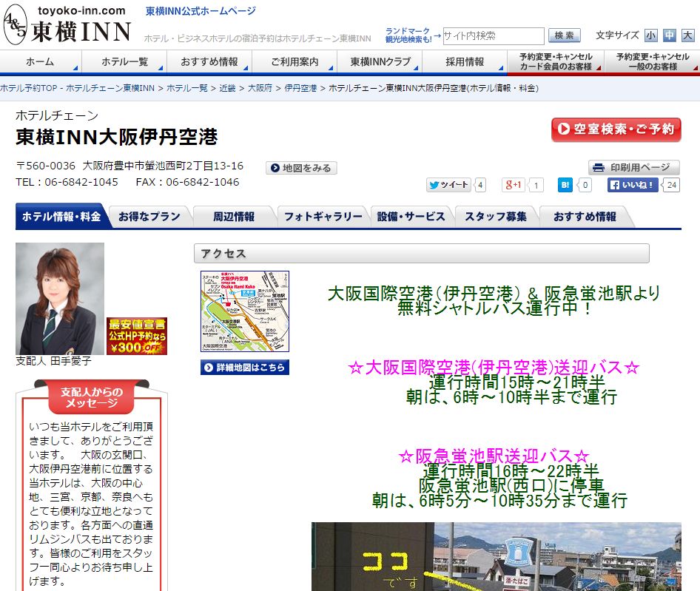This screenshot has height=591, width=700.
Task: Open the ホテル一覧 menu
Action: coord(124,61)
